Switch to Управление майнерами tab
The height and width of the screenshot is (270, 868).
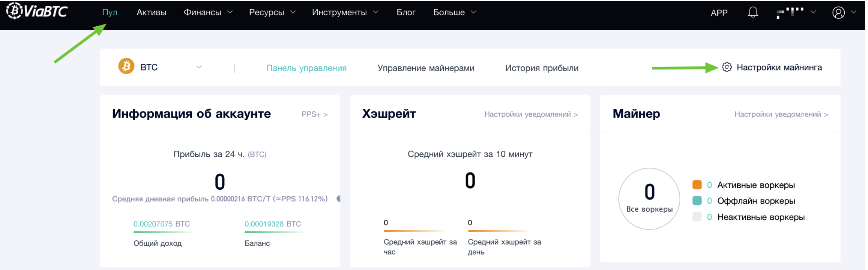coord(426,68)
